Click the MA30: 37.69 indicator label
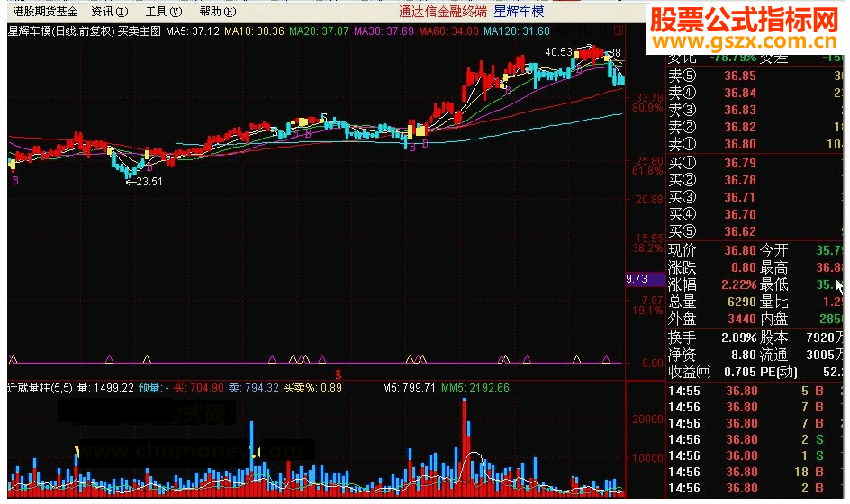Screen dimensions: 850x504 tap(384, 31)
